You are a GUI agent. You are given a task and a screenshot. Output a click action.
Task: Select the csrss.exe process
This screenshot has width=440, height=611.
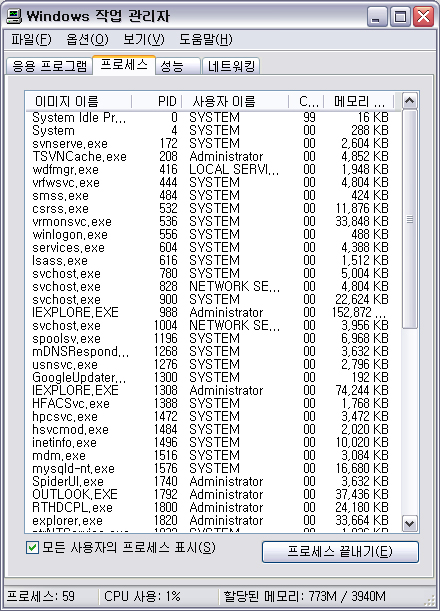(x=212, y=208)
